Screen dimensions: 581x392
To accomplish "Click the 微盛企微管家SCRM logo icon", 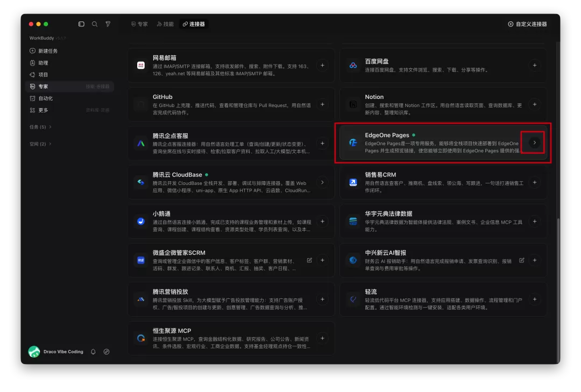I will point(141,260).
